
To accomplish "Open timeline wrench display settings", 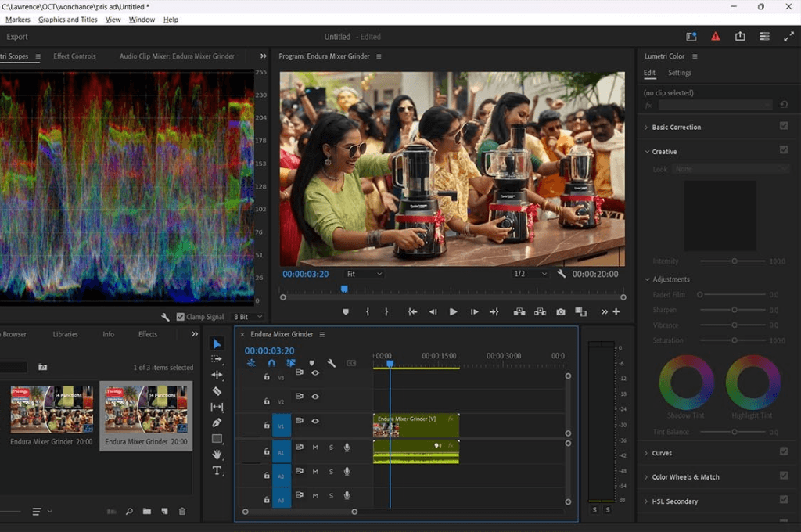I will point(331,363).
